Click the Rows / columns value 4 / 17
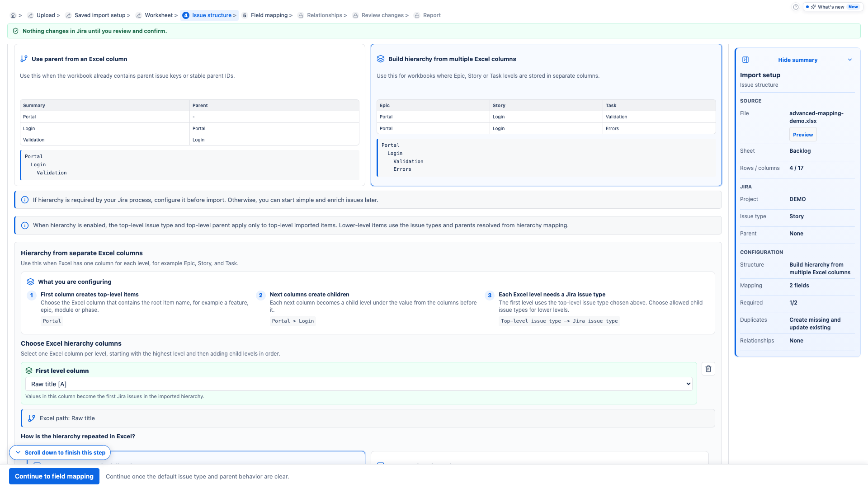The image size is (868, 488). point(797,168)
